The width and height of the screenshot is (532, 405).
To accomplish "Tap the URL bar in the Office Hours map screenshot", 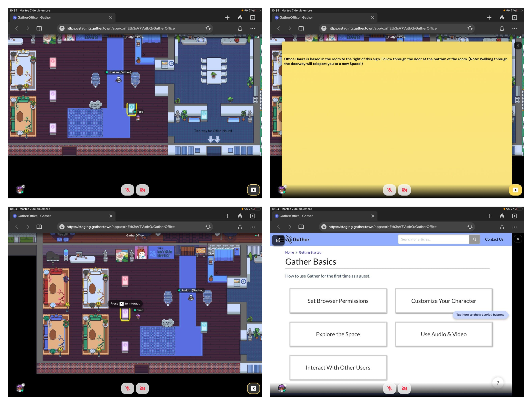I will click(135, 28).
